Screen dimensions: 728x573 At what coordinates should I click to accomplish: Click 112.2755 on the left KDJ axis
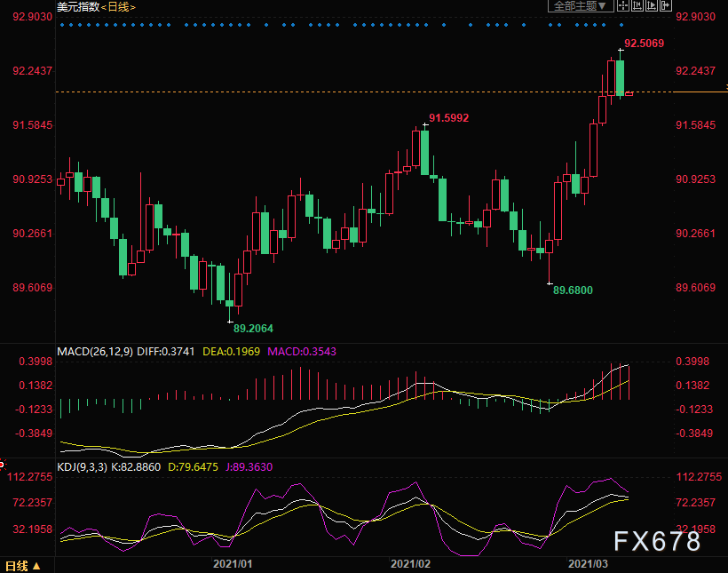point(29,477)
